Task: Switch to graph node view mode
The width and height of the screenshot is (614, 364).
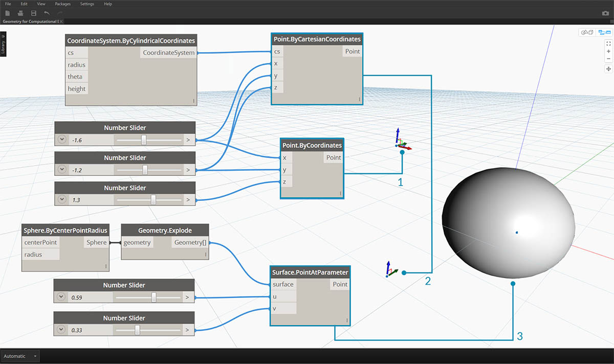Action: [605, 33]
